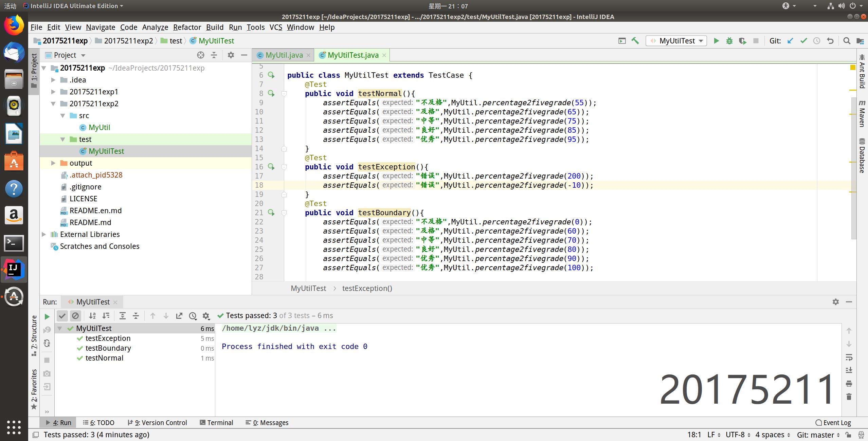Viewport: 868px width, 441px height.
Task: Open the Event Log
Action: click(x=833, y=423)
